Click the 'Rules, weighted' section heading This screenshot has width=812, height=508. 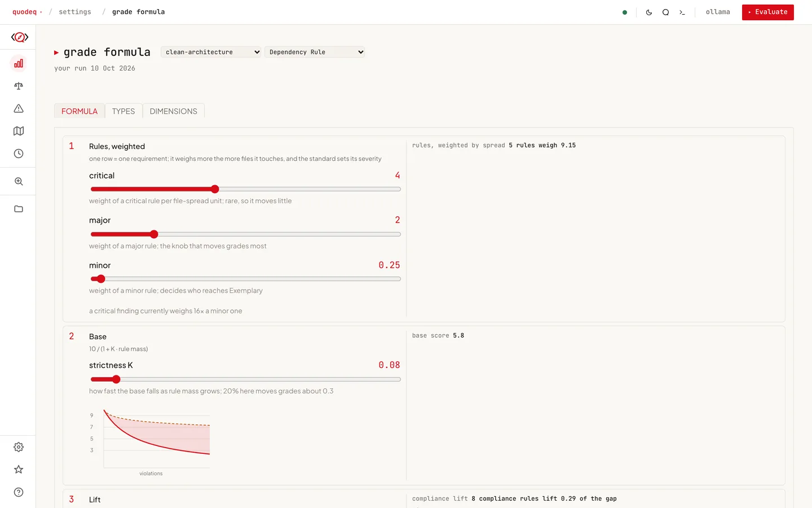(x=117, y=146)
